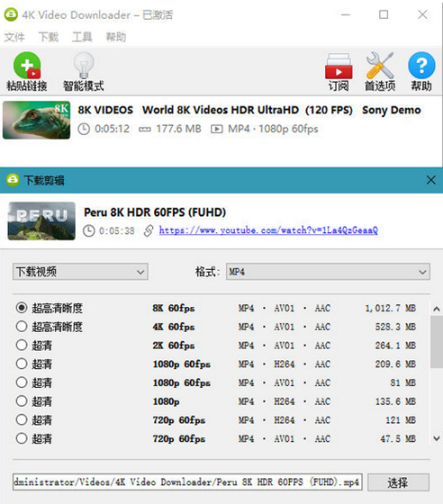Click the 选择 browse button
Viewport: 443px width, 504px height.
pyautogui.click(x=398, y=482)
